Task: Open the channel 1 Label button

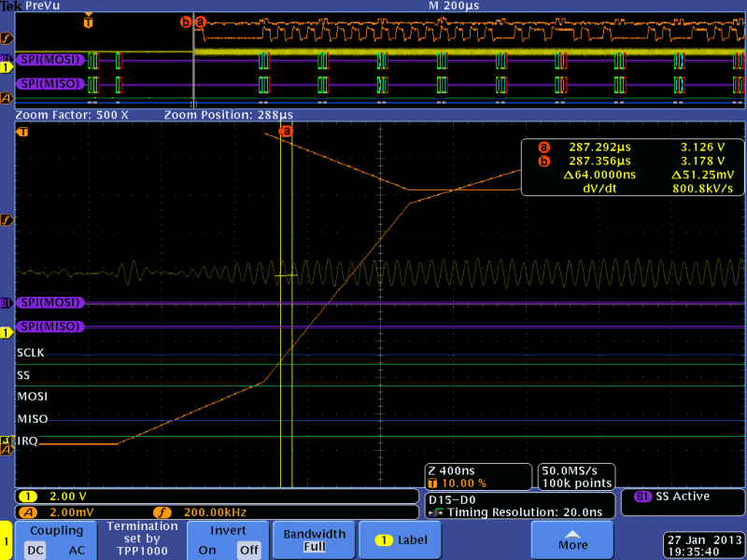Action: 401,540
